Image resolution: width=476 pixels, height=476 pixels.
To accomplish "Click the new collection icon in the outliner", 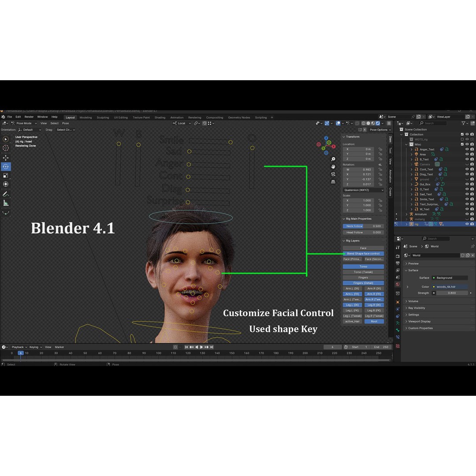I will pyautogui.click(x=472, y=123).
